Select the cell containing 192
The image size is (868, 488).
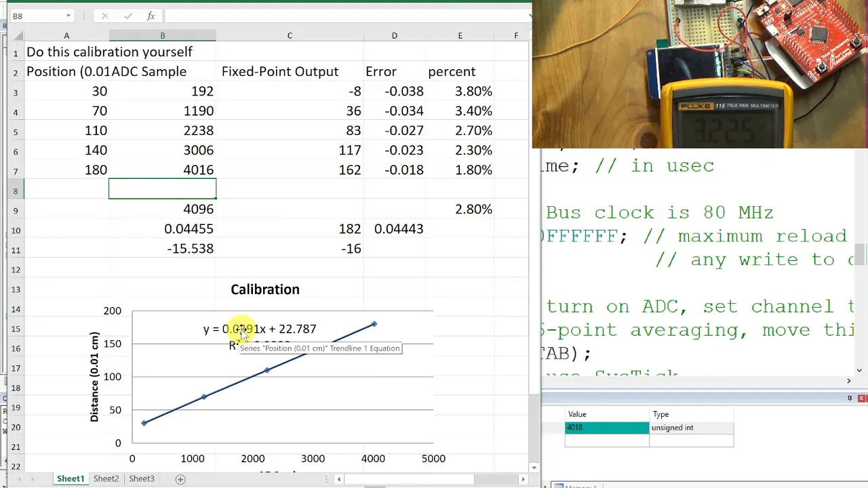(163, 91)
